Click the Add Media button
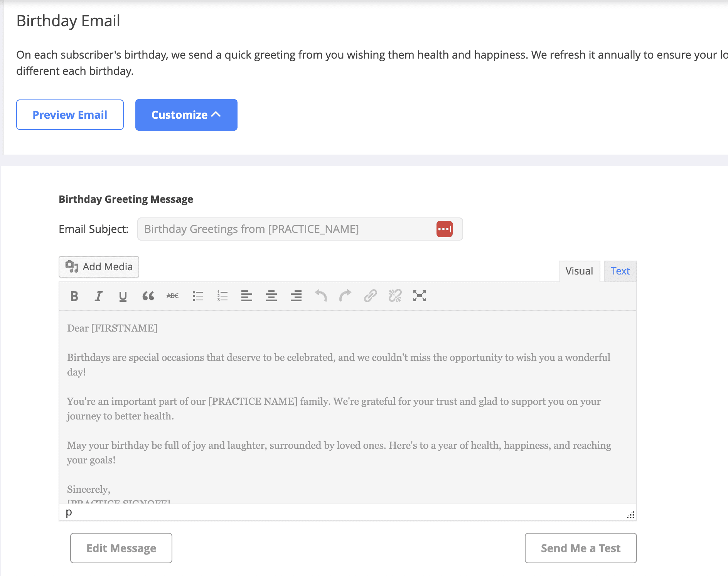This screenshot has height=576, width=728. [99, 267]
